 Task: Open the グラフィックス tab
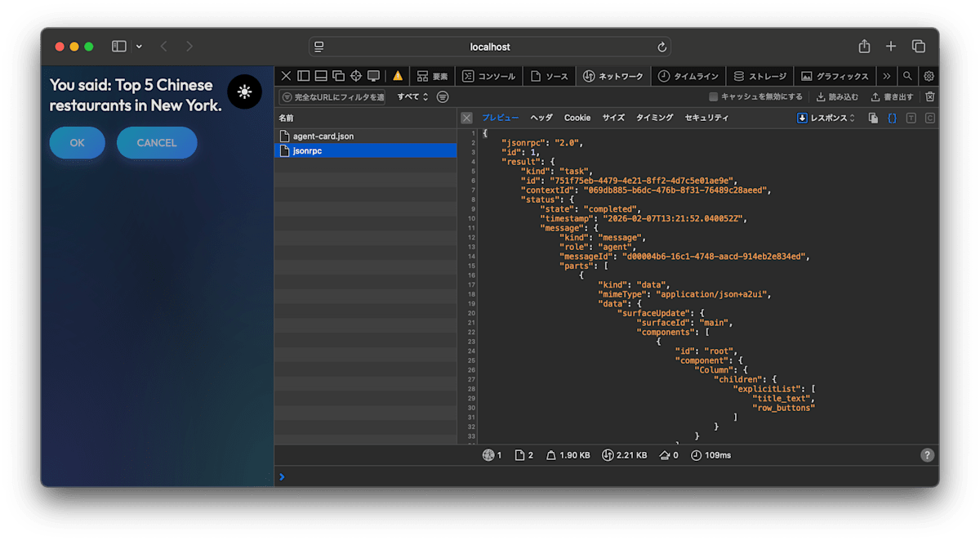(835, 76)
